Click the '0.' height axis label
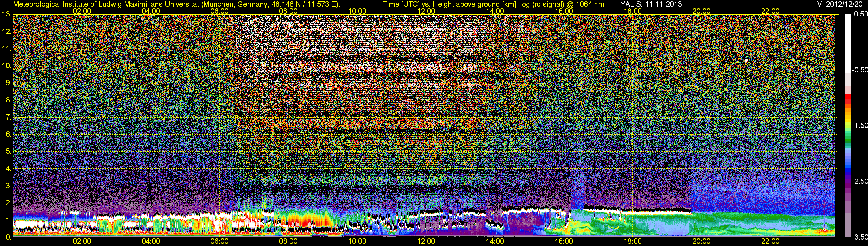 [x=8, y=237]
